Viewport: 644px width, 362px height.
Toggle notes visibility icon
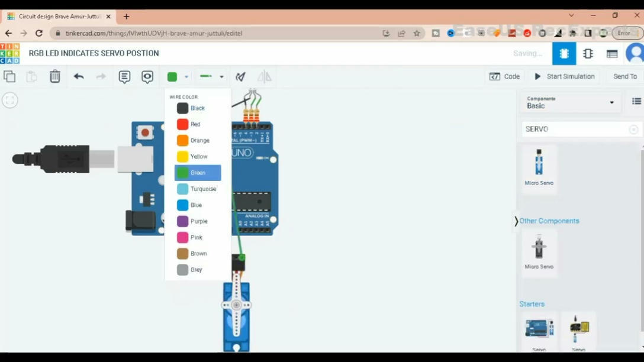pos(147,77)
